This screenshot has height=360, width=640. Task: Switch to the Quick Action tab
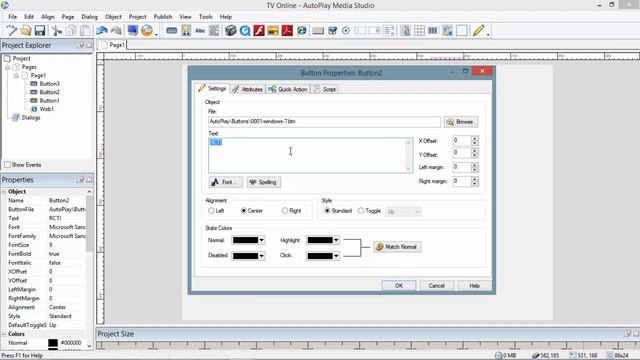[288, 89]
